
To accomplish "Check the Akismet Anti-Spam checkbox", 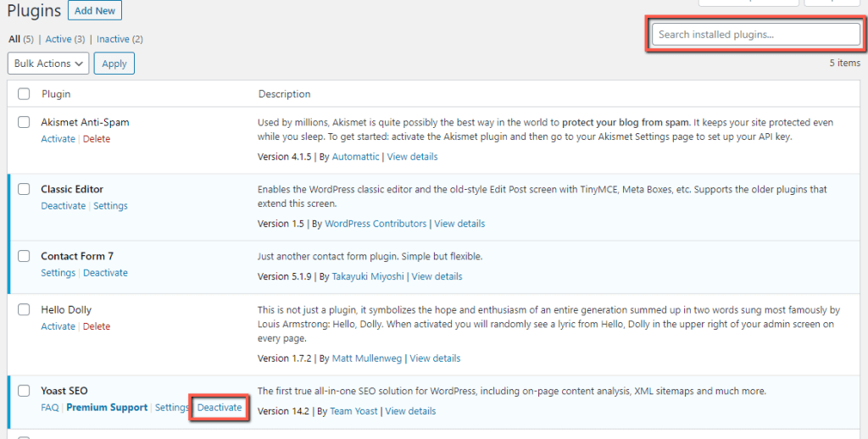I will pyautogui.click(x=24, y=122).
